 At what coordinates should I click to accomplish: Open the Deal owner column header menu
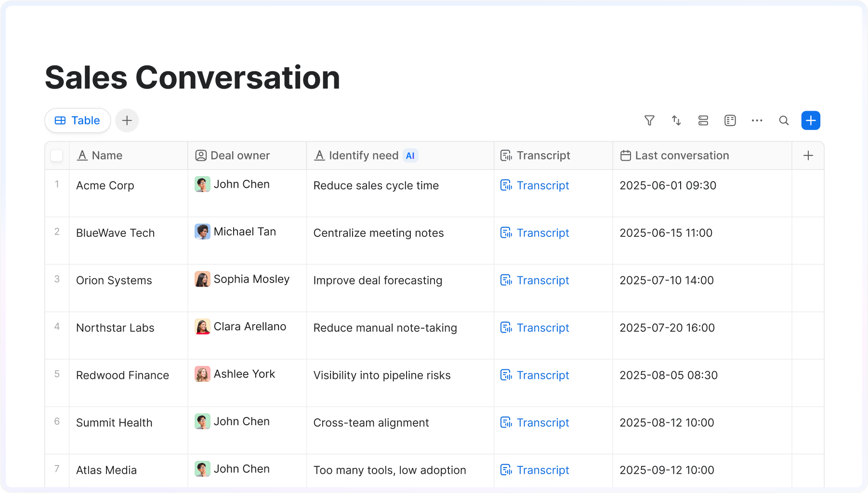coord(240,156)
